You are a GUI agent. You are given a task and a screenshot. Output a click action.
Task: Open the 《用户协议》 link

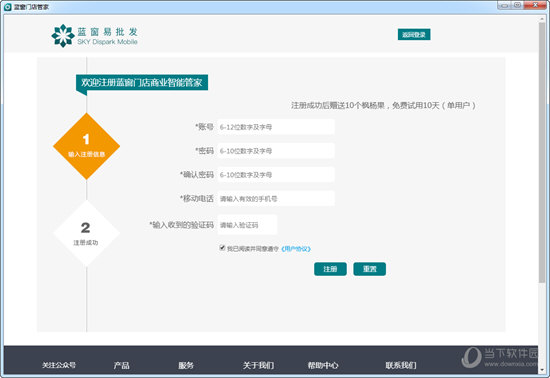296,249
